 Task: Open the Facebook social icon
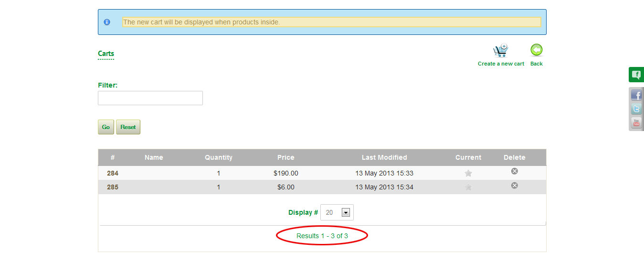[636, 95]
